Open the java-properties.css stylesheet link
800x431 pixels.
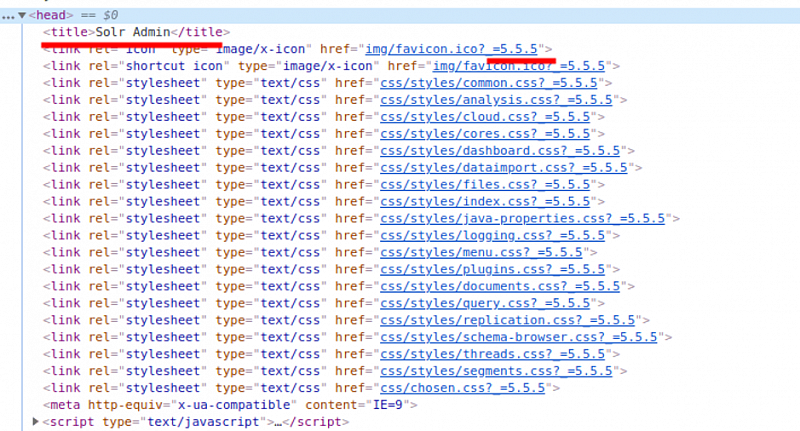click(x=522, y=218)
